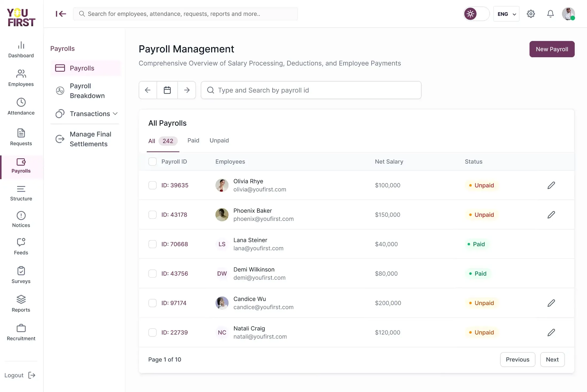Open Manage Final Settlements
Viewport: 587px width, 392px height.
(86, 139)
